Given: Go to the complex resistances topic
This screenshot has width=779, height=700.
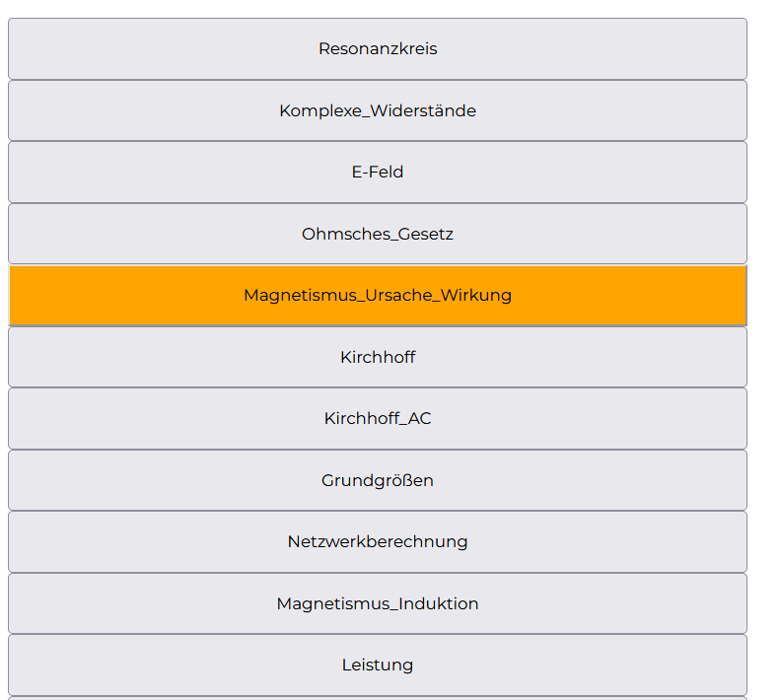Looking at the screenshot, I should pyautogui.click(x=378, y=110).
